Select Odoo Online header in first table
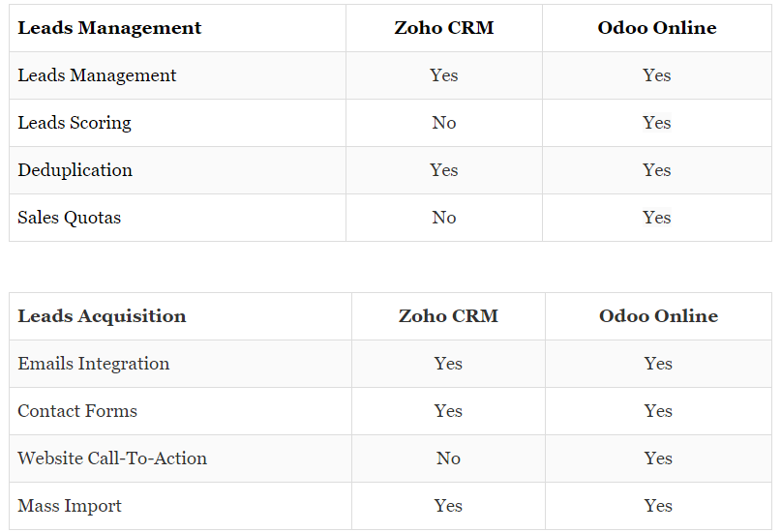Viewport: 781px width, 532px height. tap(657, 28)
